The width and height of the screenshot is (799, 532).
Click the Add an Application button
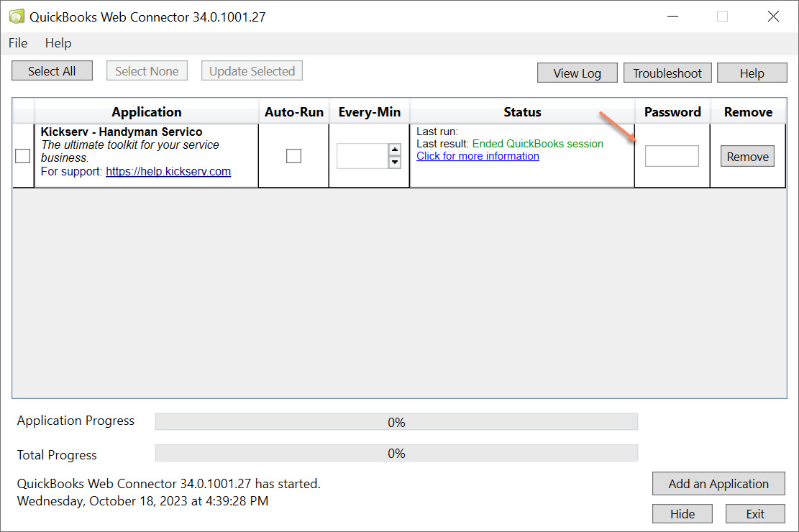pos(718,484)
